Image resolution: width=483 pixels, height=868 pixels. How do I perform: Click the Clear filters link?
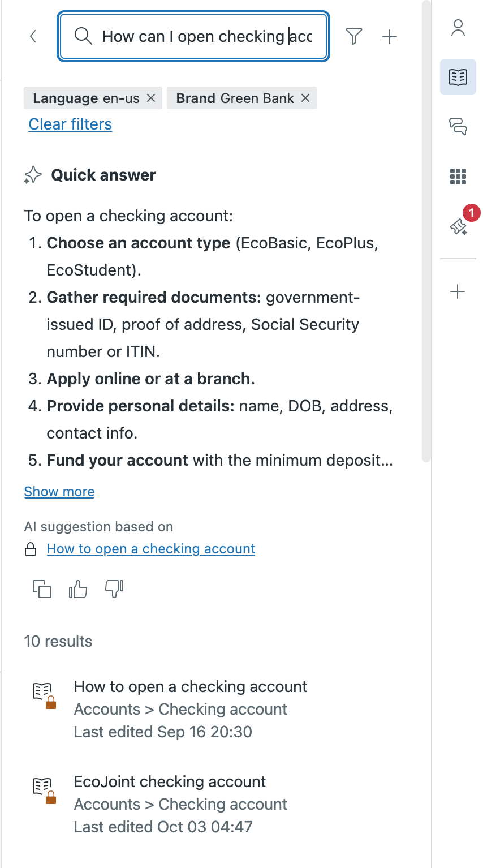[x=70, y=124]
